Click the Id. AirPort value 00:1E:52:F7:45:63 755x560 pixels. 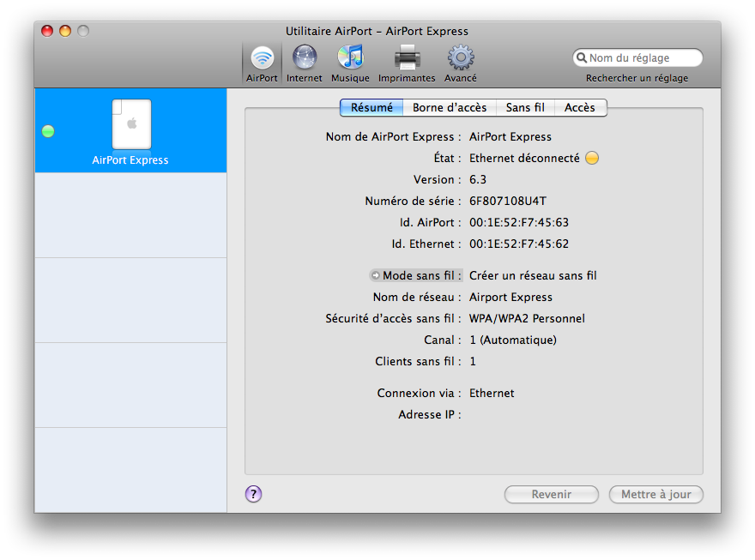(x=518, y=222)
